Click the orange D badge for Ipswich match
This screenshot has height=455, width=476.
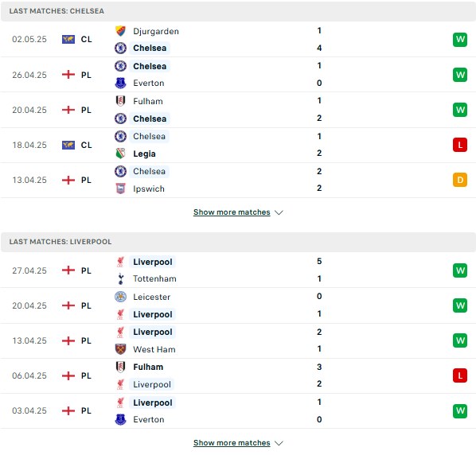[460, 180]
